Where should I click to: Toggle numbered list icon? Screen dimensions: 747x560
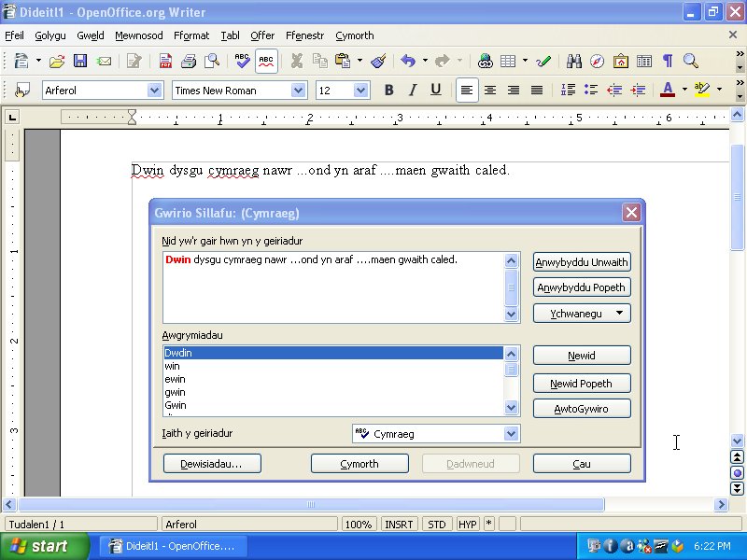(x=568, y=90)
